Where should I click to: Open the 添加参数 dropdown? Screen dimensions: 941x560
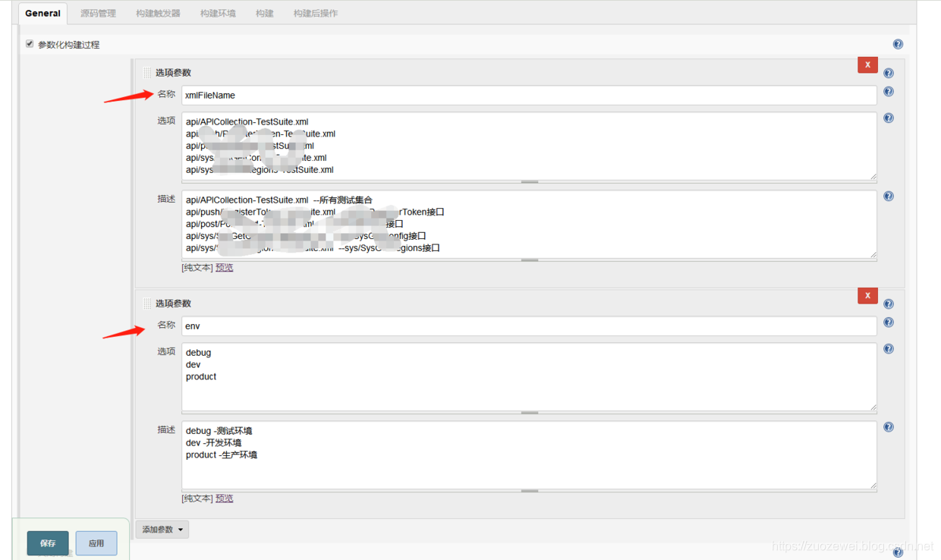pos(162,530)
